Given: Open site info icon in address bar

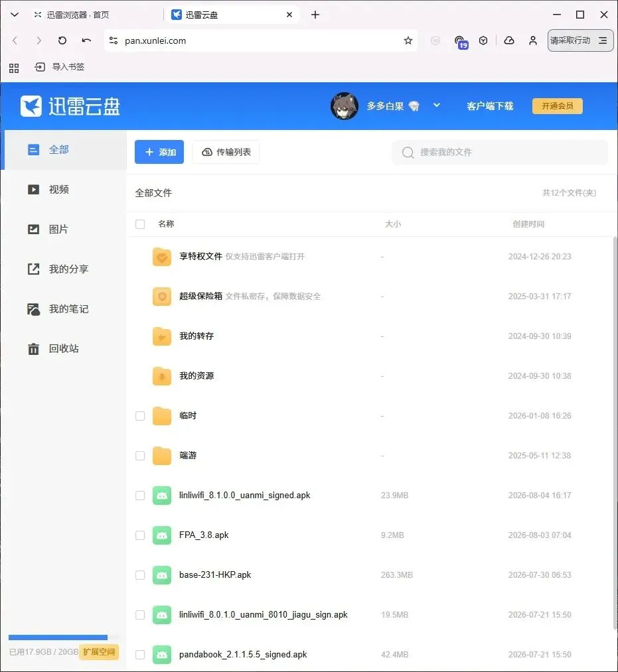Looking at the screenshot, I should [x=114, y=40].
